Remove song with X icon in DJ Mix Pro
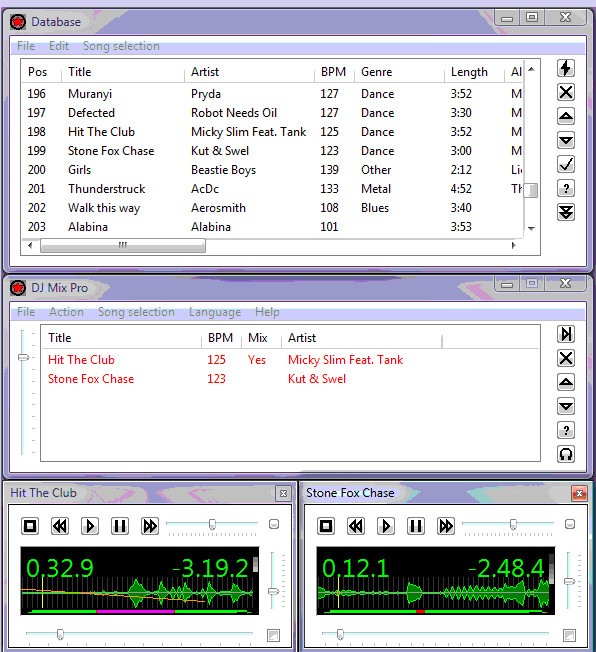 pos(566,358)
